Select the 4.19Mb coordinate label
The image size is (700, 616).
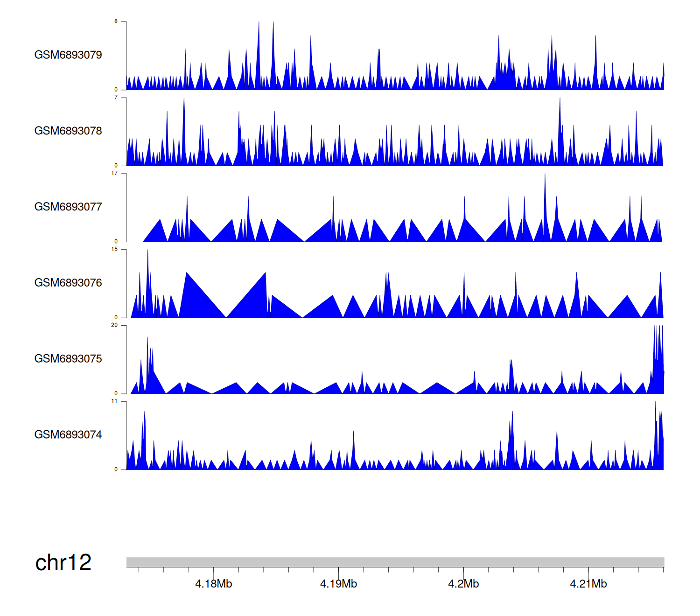(x=338, y=584)
